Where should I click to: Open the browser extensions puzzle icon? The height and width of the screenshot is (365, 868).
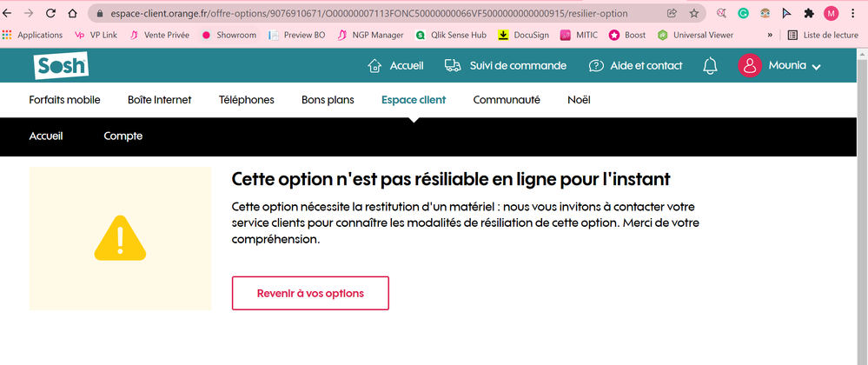point(809,14)
